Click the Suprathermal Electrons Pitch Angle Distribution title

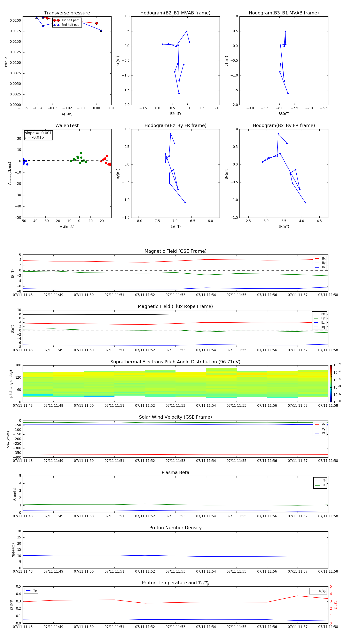[175, 362]
